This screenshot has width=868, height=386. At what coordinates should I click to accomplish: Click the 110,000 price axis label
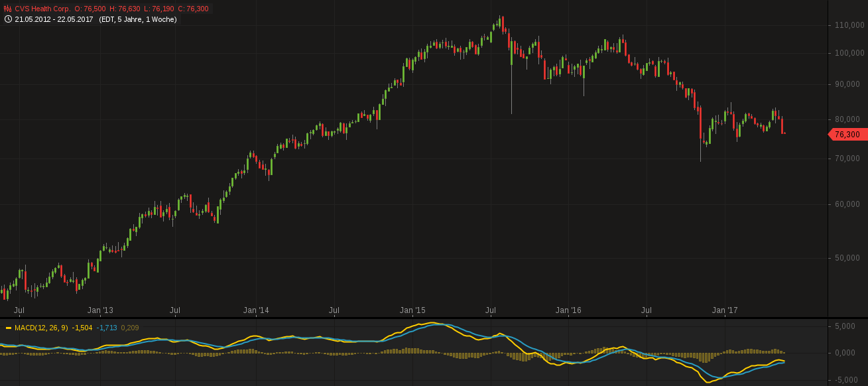[849, 25]
